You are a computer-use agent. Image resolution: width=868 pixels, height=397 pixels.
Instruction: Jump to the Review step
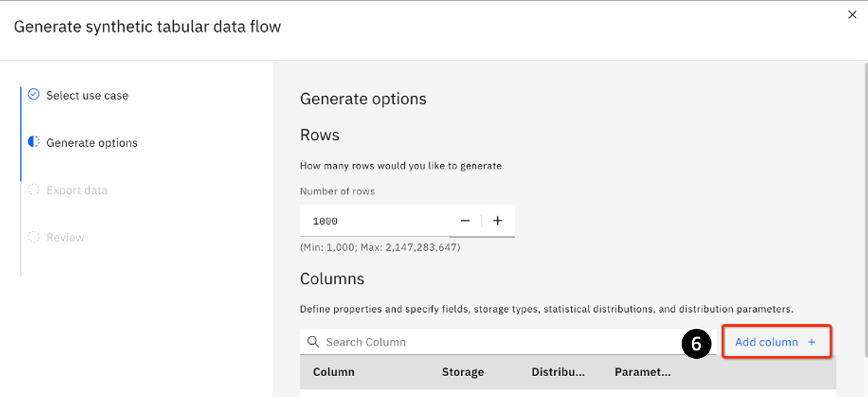pyautogui.click(x=65, y=237)
